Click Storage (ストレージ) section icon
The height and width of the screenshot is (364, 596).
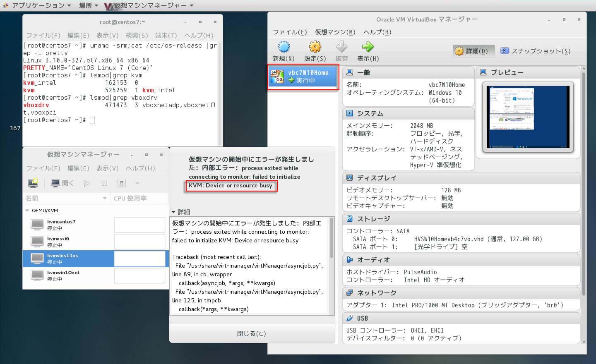(349, 219)
